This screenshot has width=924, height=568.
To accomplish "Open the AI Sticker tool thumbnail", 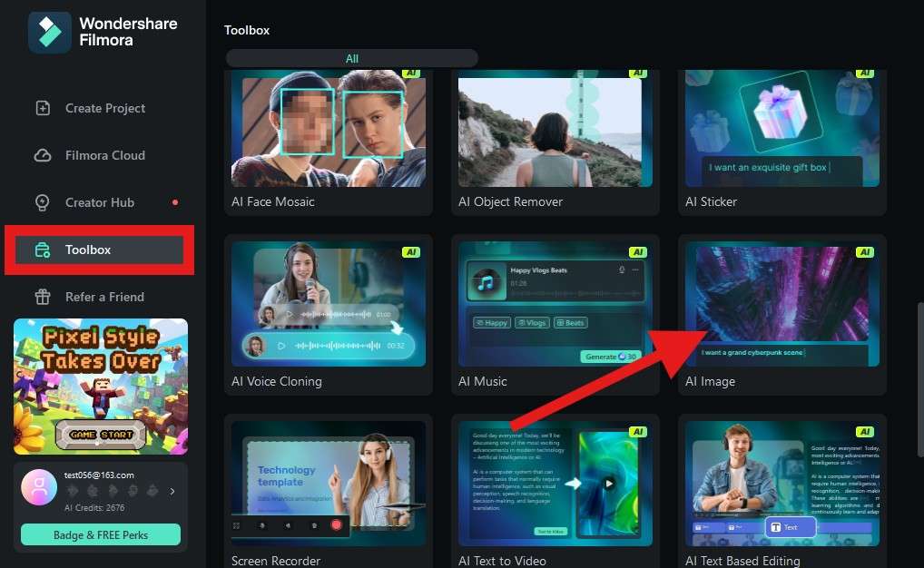I will pyautogui.click(x=782, y=129).
